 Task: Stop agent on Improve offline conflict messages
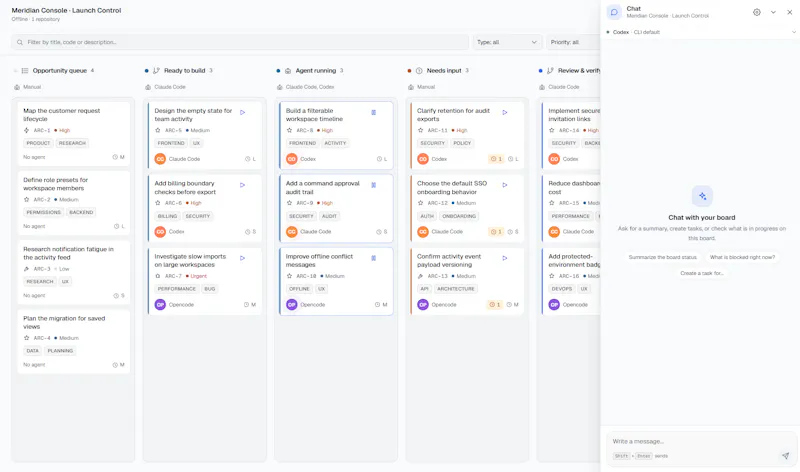(x=373, y=258)
